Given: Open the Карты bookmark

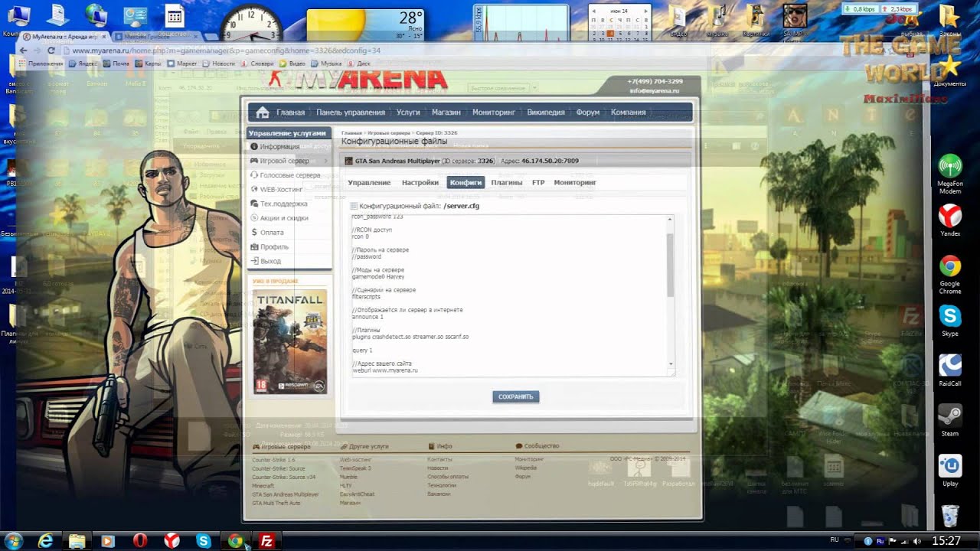Looking at the screenshot, I should (x=148, y=64).
